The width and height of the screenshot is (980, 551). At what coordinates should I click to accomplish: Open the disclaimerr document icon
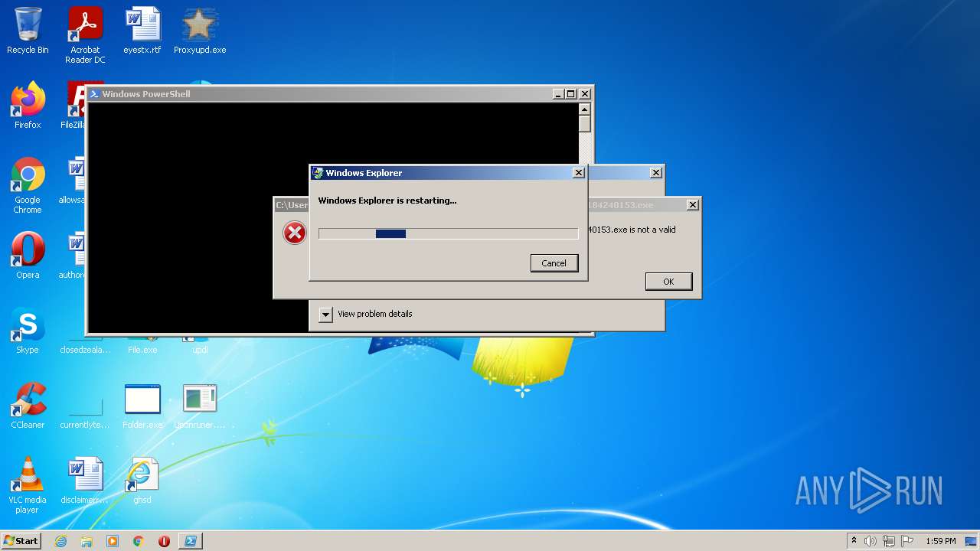click(x=85, y=481)
